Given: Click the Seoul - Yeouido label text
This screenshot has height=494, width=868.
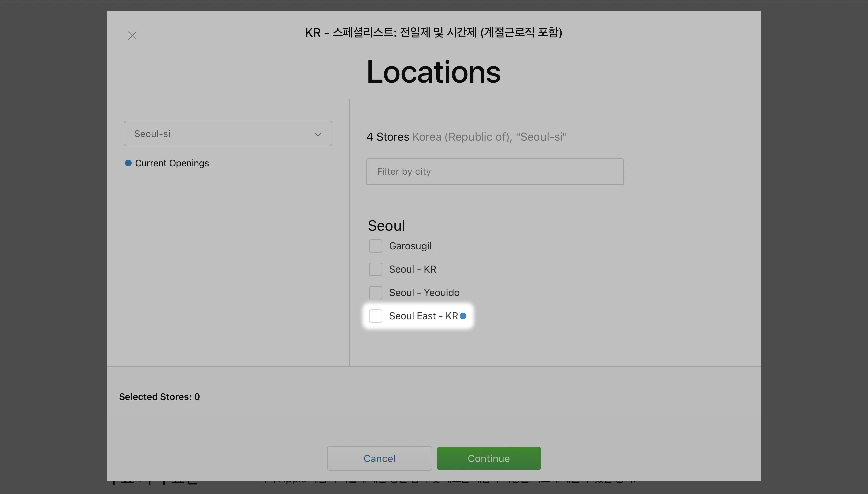Looking at the screenshot, I should click(x=424, y=292).
